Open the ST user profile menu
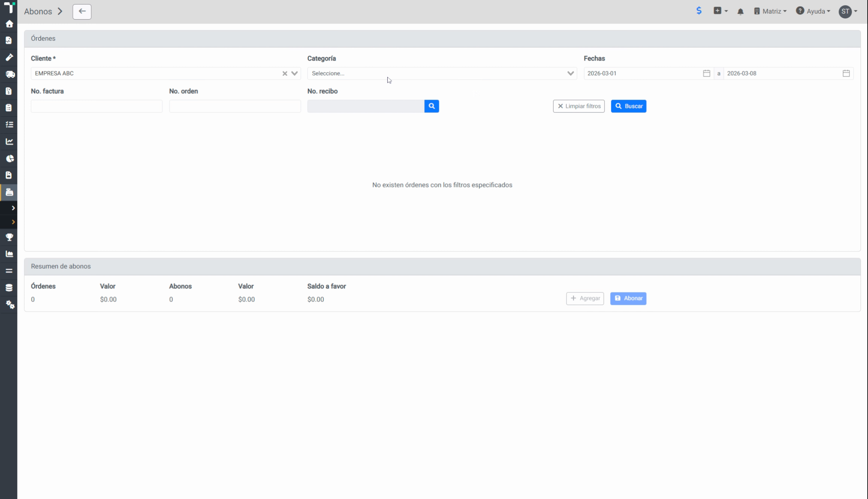The width and height of the screenshot is (868, 499). pos(848,11)
